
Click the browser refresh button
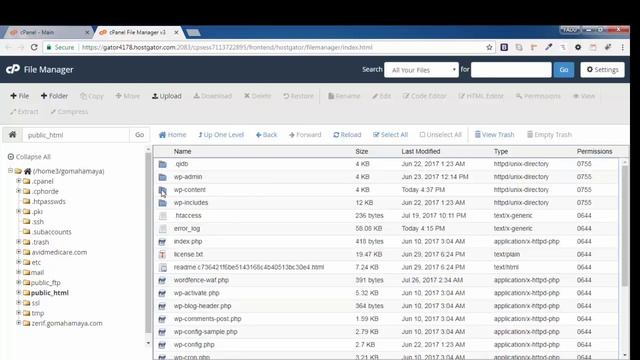34,47
